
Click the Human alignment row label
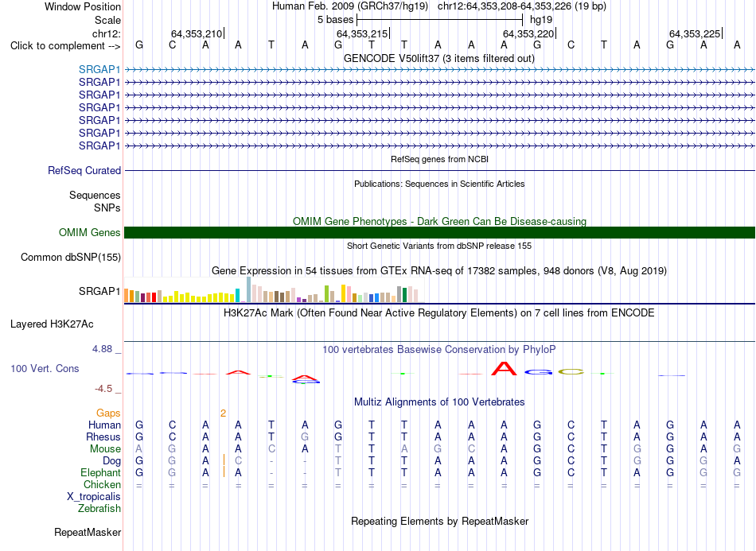coord(104,425)
